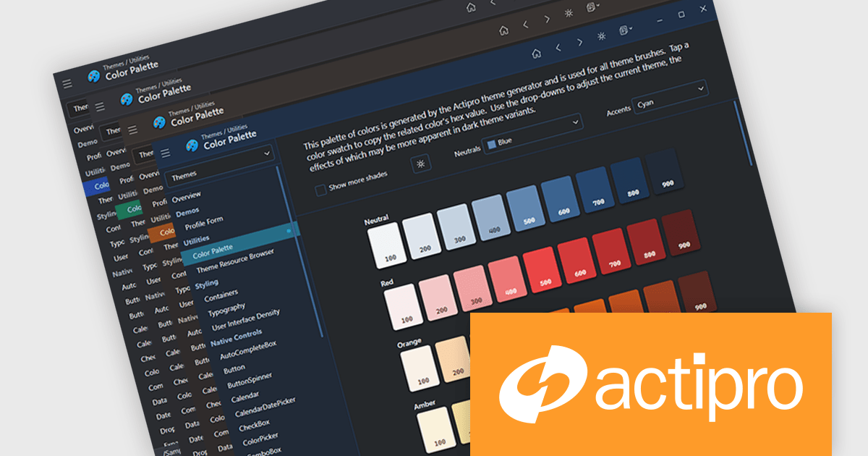Copy the Neutral 500 swatch color

pyautogui.click(x=525, y=208)
